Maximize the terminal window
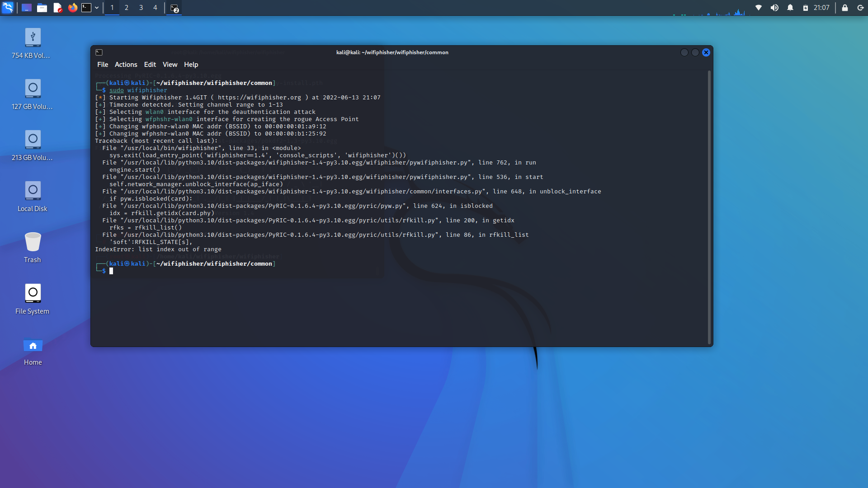Image resolution: width=868 pixels, height=488 pixels. 695,52
